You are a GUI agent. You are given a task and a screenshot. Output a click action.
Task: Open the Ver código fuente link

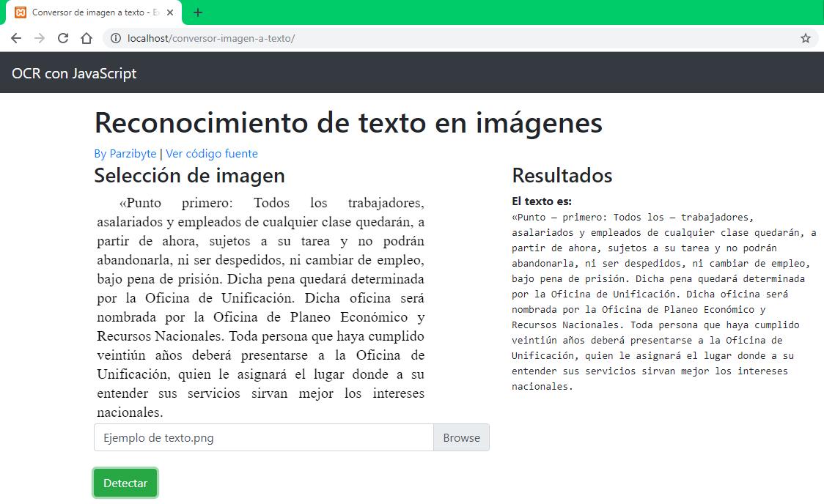pos(212,154)
